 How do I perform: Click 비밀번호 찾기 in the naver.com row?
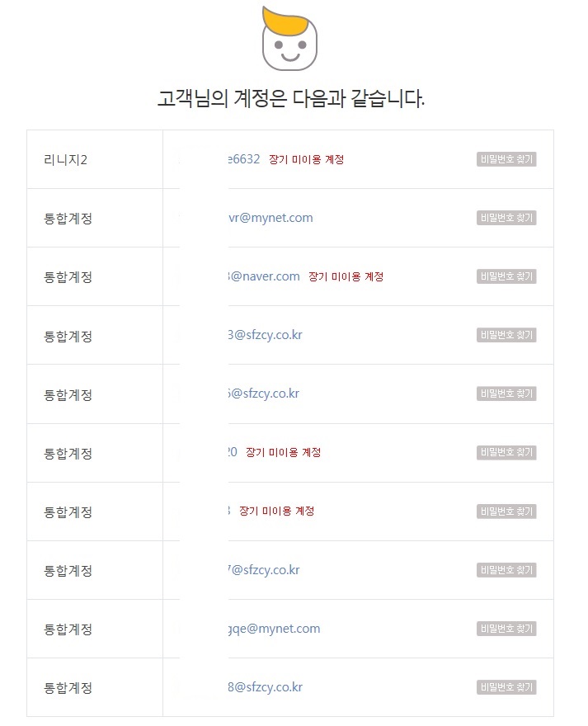(506, 276)
